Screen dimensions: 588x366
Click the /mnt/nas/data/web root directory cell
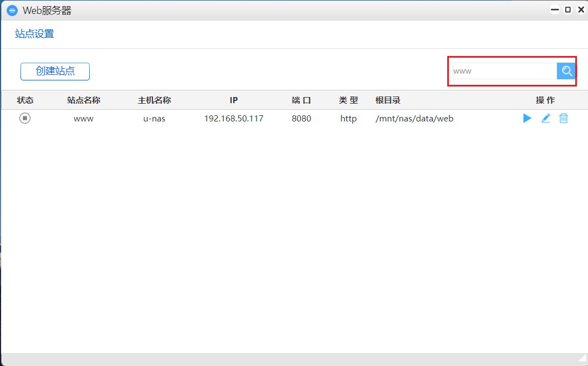pyautogui.click(x=414, y=119)
